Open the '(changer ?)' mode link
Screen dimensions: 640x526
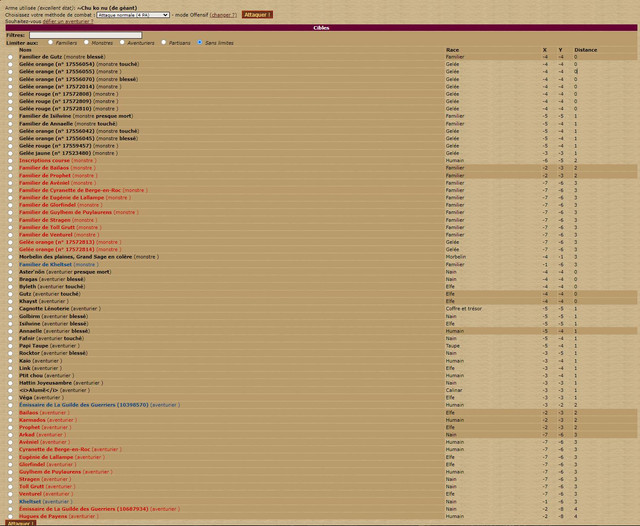coord(223,15)
